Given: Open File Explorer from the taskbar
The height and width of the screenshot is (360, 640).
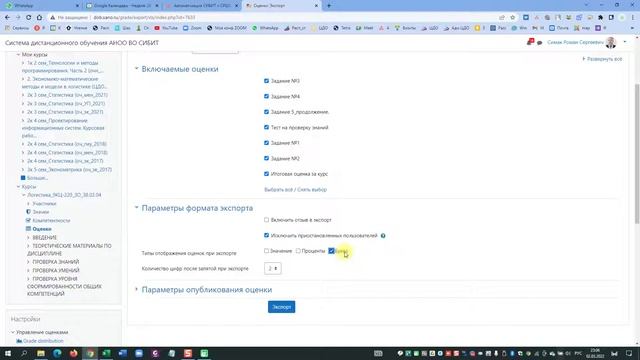Looking at the screenshot, I should 41,353.
